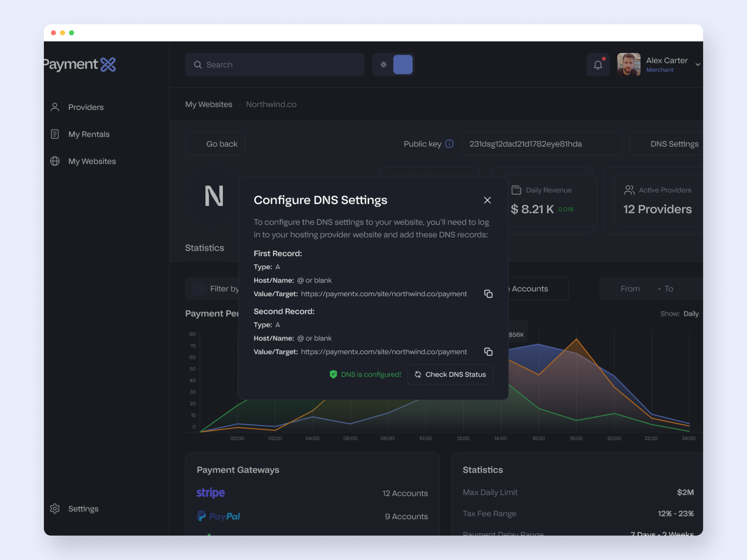Image resolution: width=747 pixels, height=560 pixels.
Task: Click the 12 Providers value
Action: (x=657, y=209)
